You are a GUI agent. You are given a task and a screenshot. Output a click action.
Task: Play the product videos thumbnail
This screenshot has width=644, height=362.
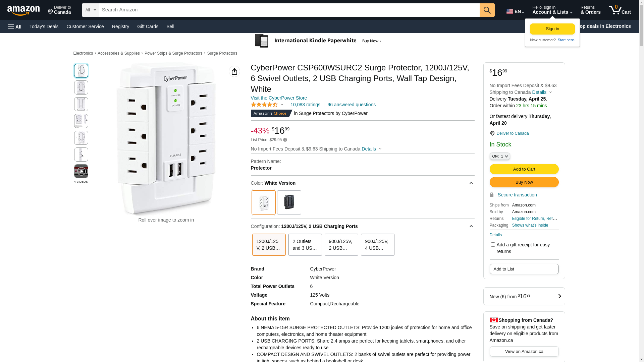81,171
